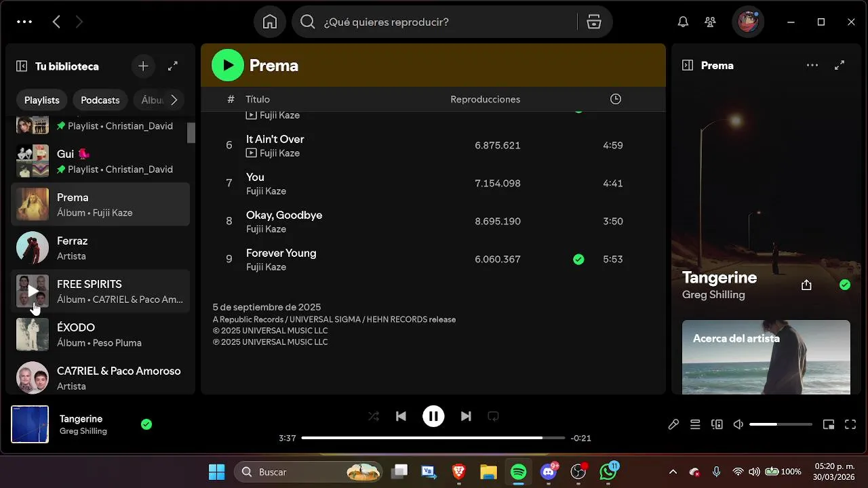Filter library by Álbumes chip
Viewport: 868px width, 488px height.
pyautogui.click(x=151, y=100)
